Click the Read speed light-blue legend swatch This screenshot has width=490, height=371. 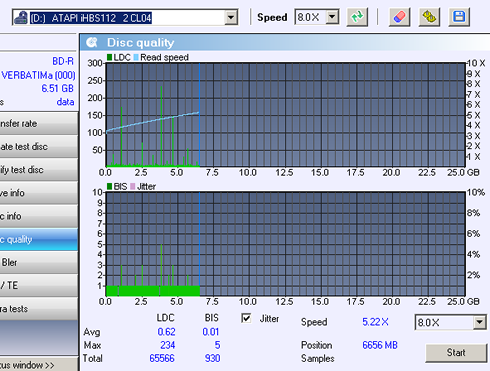click(x=136, y=57)
